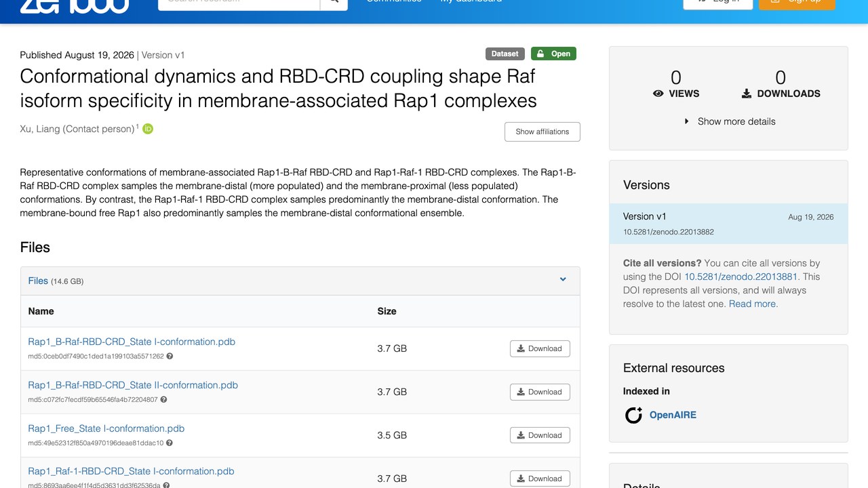This screenshot has height=488, width=868.
Task: Collapse the Files panel with the chevron
Action: [x=563, y=279]
